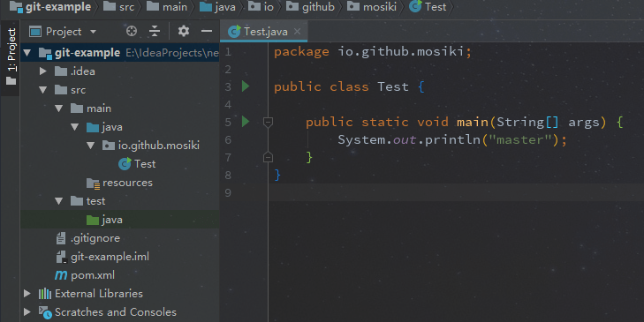Click io in the breadcrumb bar

pyautogui.click(x=261, y=7)
